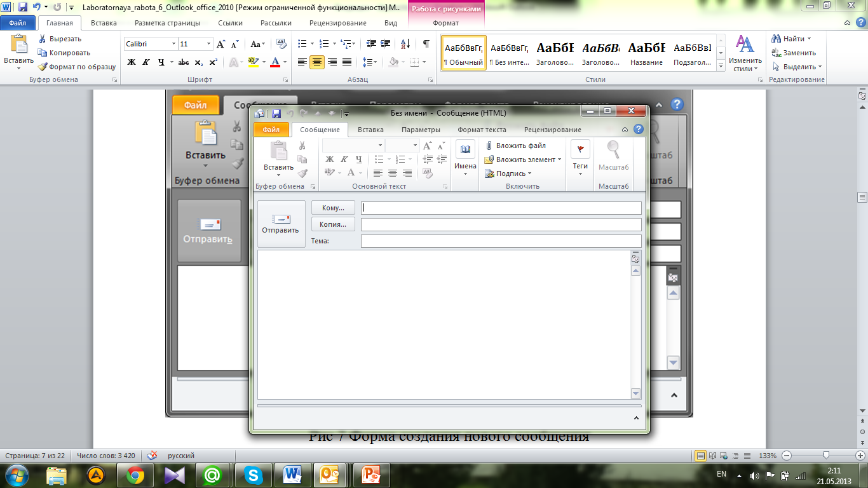
Task: Open the Теги dropdown in Outlook message
Action: click(x=580, y=159)
